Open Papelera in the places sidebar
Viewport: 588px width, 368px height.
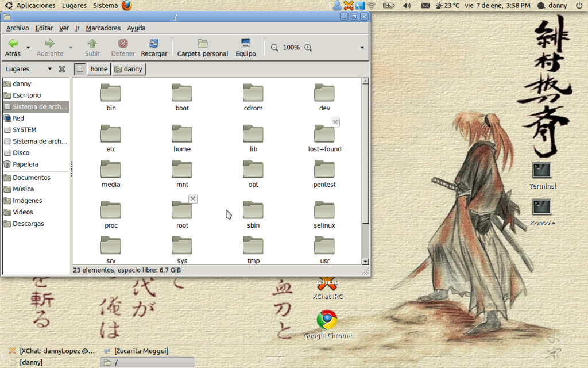36,164
